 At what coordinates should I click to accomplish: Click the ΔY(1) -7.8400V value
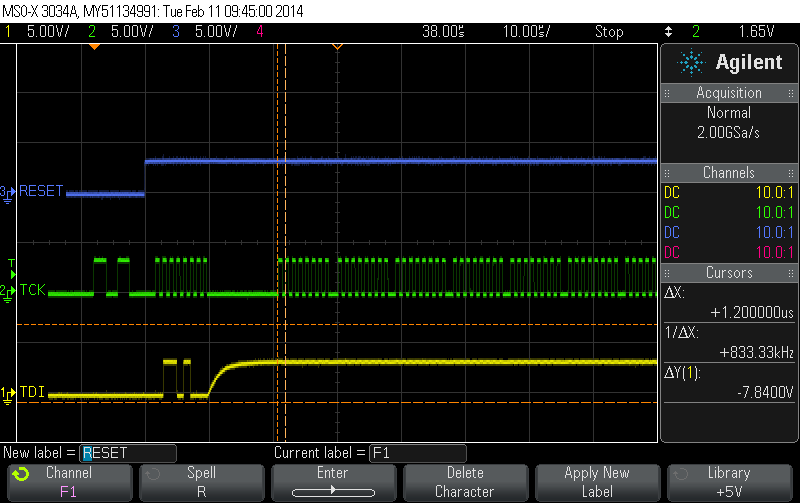(765, 392)
